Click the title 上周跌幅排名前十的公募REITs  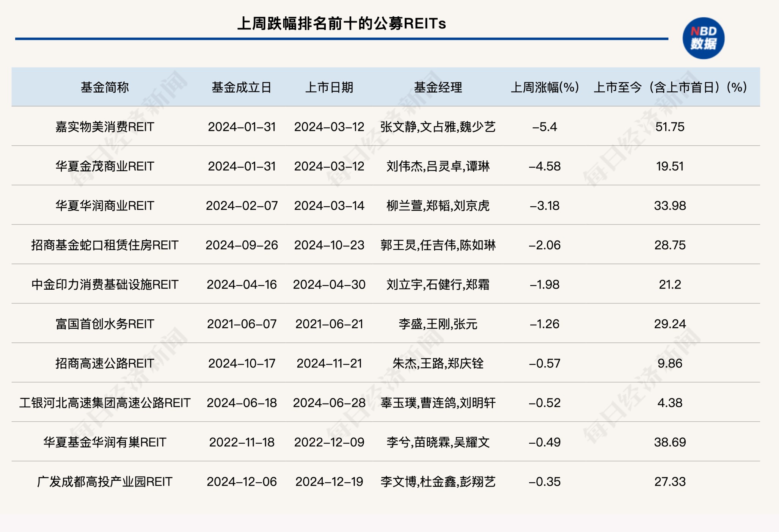341,24
